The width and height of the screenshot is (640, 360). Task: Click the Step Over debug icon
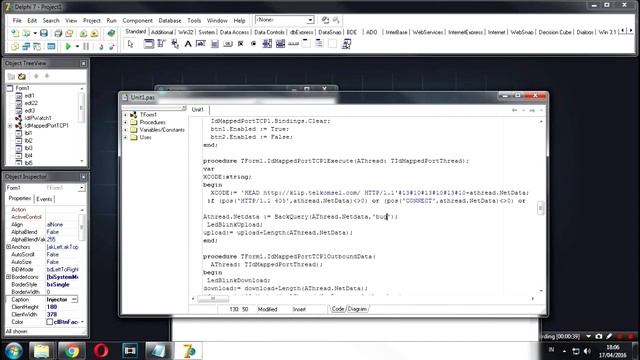coord(111,47)
